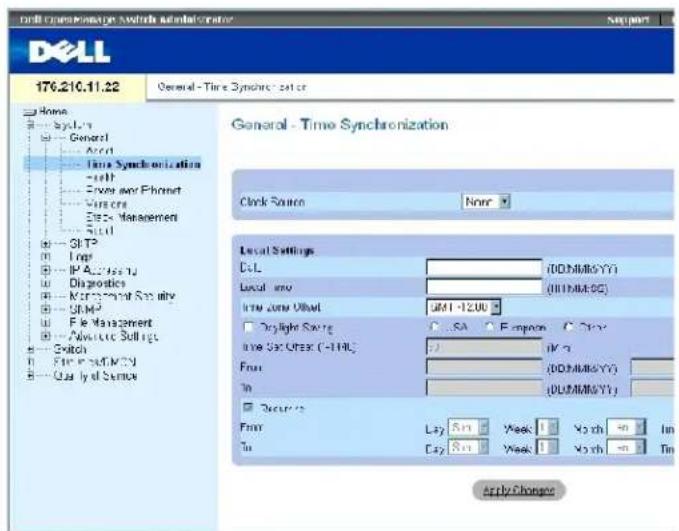679x531 pixels.
Task: Open the recurring To Week dropdown
Action: (547, 447)
